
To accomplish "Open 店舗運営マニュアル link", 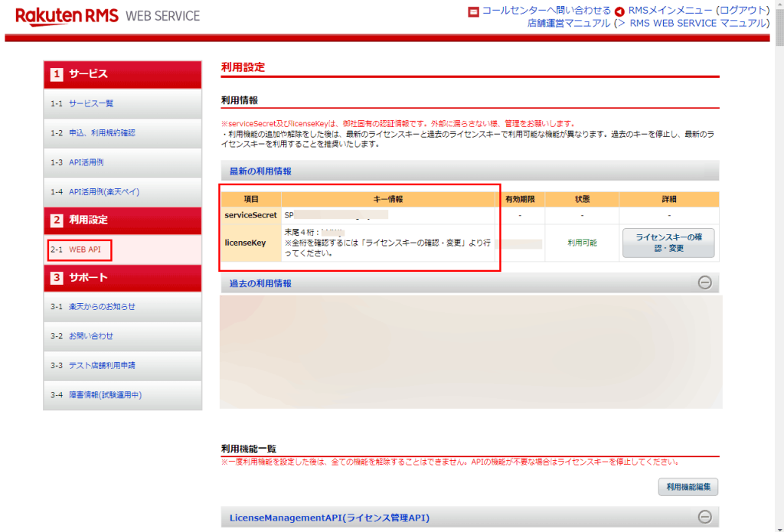I will tap(569, 24).
